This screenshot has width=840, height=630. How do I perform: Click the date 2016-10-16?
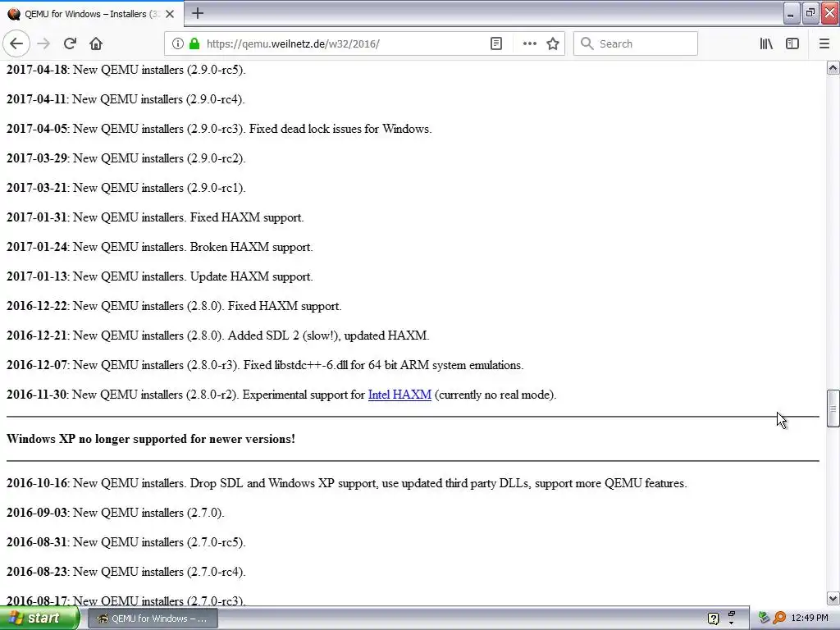(36, 483)
